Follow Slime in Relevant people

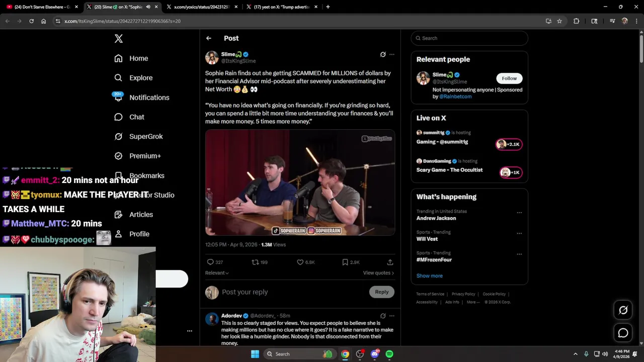pos(509,78)
